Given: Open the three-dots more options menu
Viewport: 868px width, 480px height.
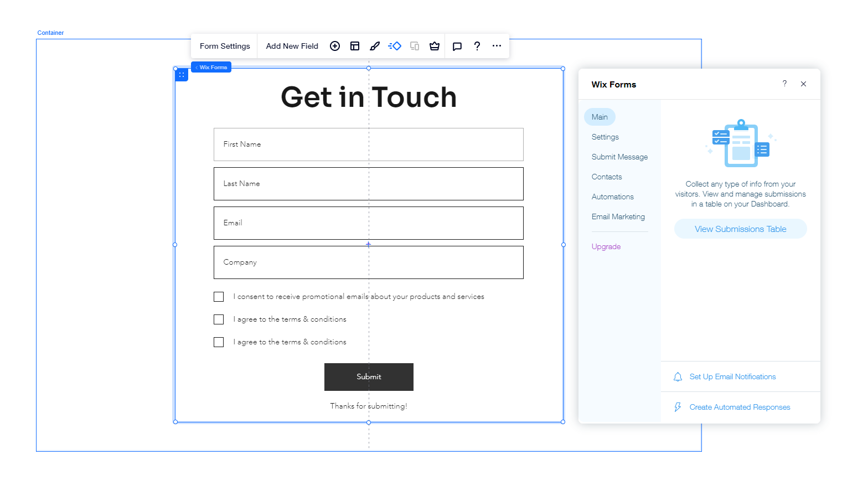Looking at the screenshot, I should (497, 46).
